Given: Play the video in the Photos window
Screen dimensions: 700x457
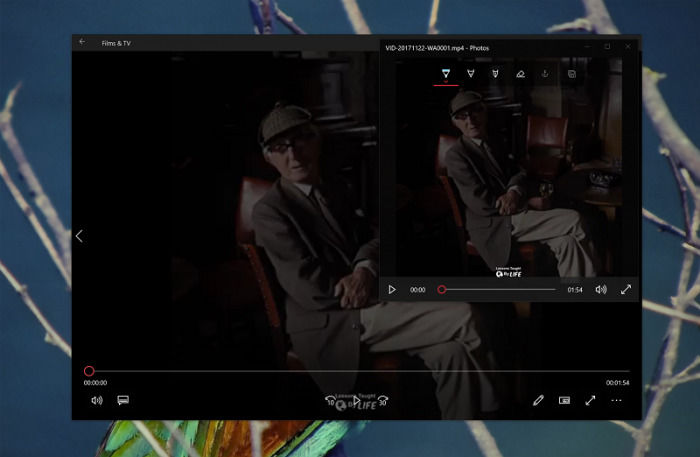Looking at the screenshot, I should (392, 289).
